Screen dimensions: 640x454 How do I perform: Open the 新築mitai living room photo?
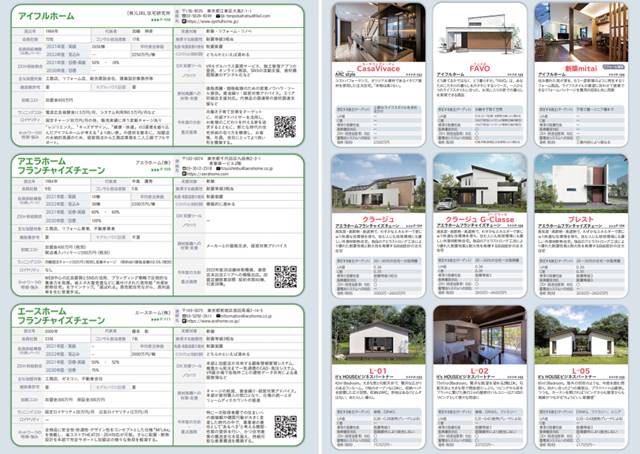pyautogui.click(x=581, y=32)
